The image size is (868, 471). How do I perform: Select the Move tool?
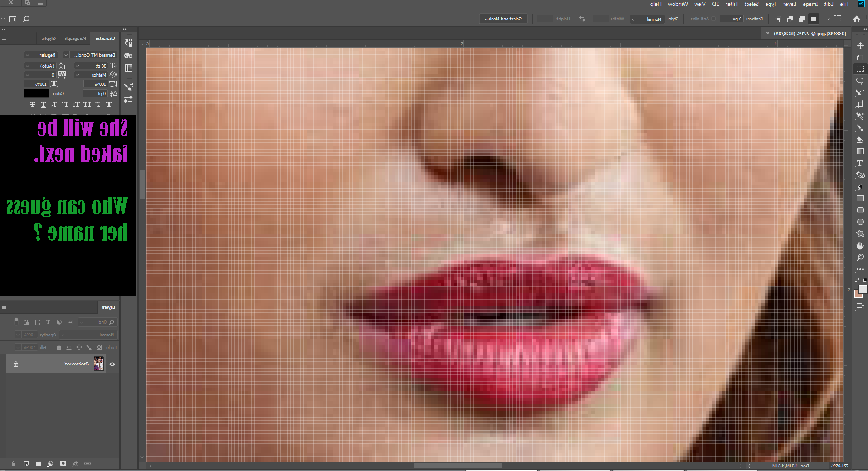(x=860, y=45)
